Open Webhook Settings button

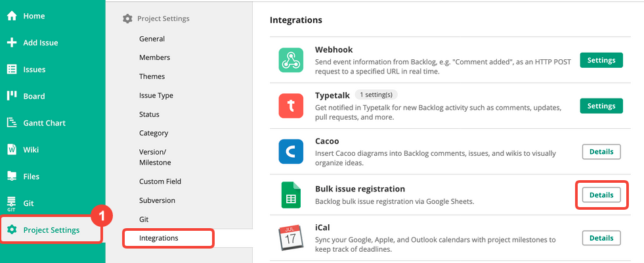(601, 60)
